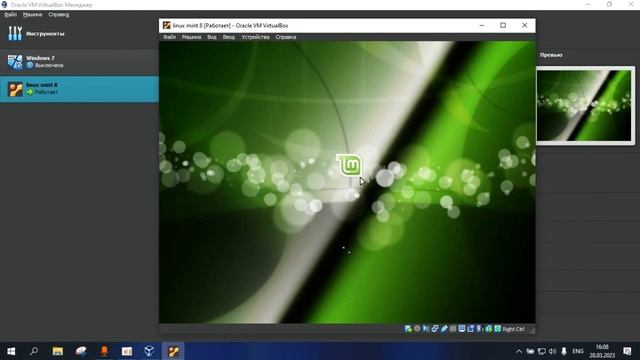Image resolution: width=640 pixels, height=360 pixels.
Task: Click the Windows 7 machine icon
Action: pos(15,62)
